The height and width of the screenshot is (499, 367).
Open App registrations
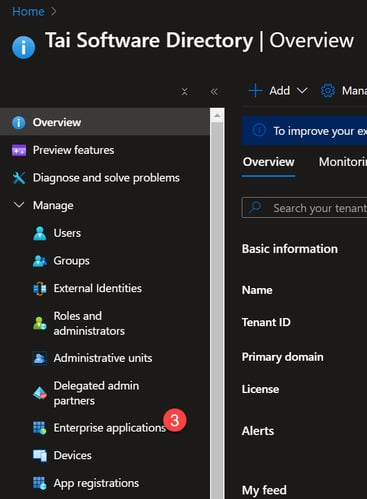(96, 483)
